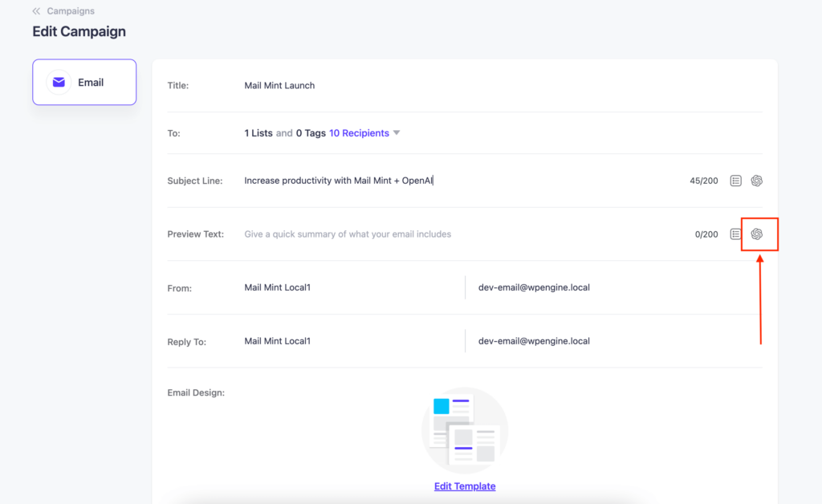
Task: Go back to Campaigns
Action: (x=71, y=11)
